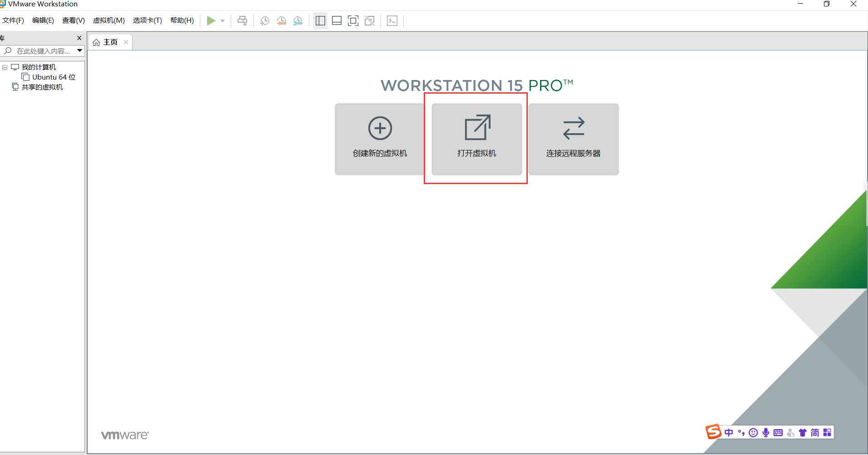Close the library panel
The image size is (868, 455).
[79, 38]
